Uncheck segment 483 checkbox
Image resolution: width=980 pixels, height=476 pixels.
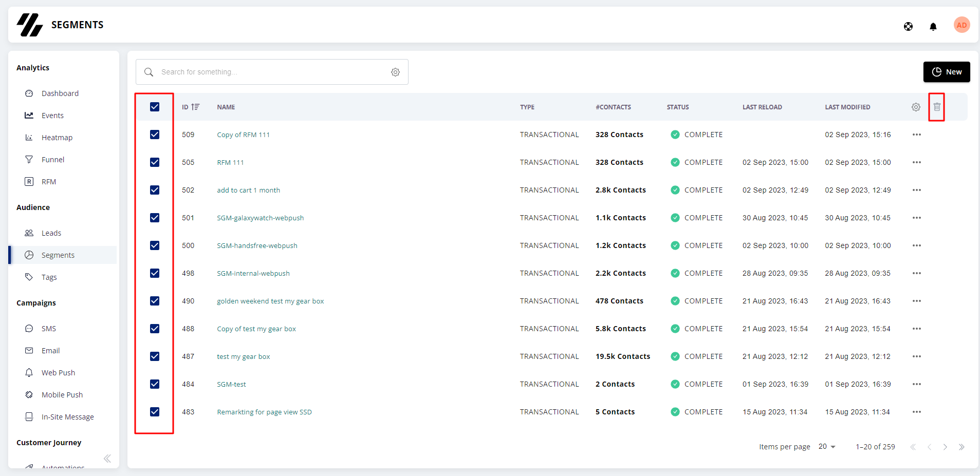pos(155,412)
